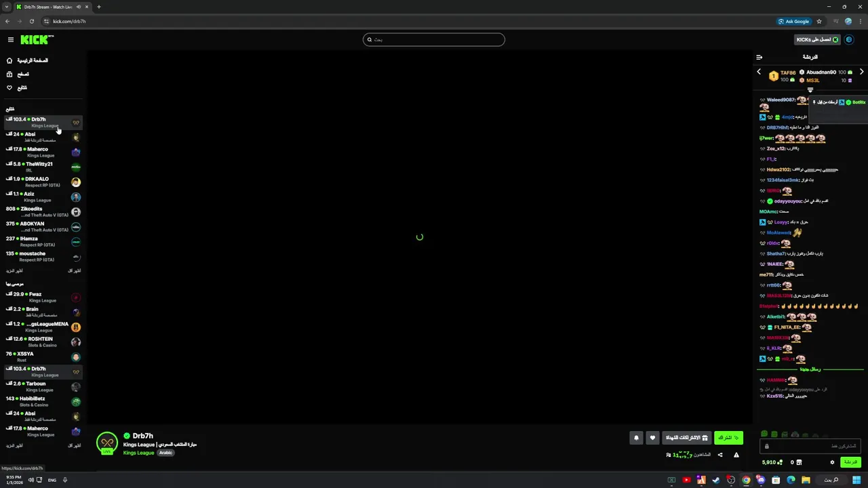The height and width of the screenshot is (488, 868).
Task: Open YouTube from the taskbar
Action: [x=686, y=480]
